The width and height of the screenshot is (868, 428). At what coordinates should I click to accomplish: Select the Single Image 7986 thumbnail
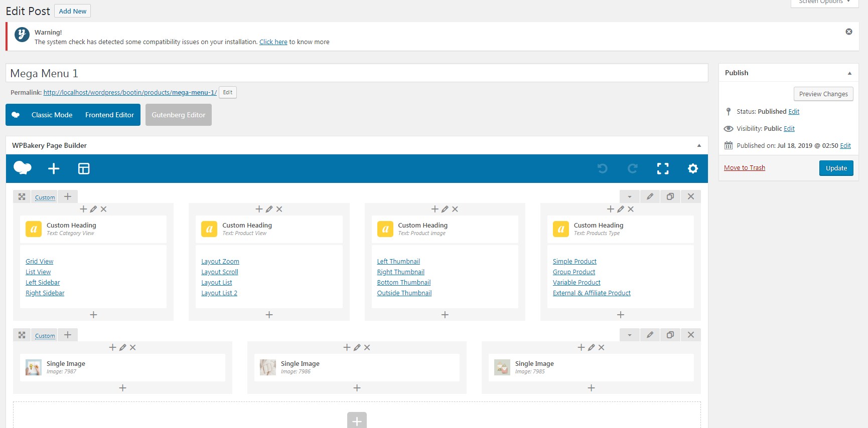click(268, 367)
